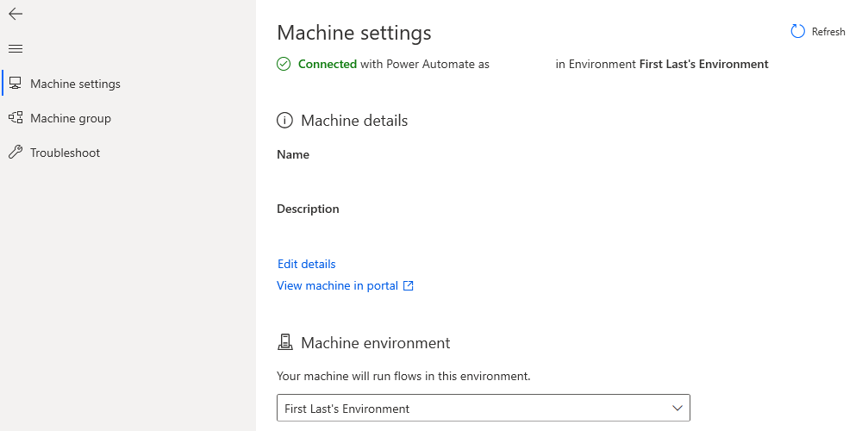Screen dimensions: 868x431
Task: Click the Troubleshoot wrench icon
Action: 16,153
